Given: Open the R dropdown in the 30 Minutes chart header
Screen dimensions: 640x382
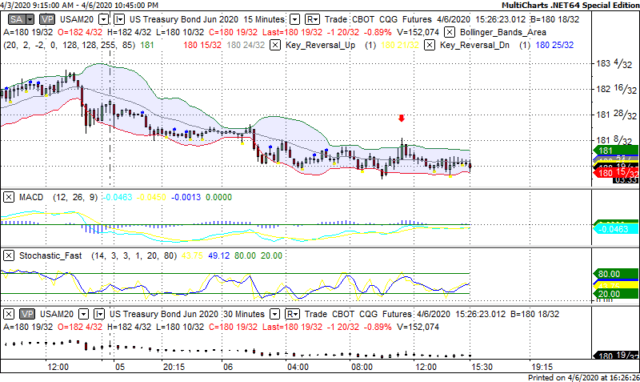Looking at the screenshot, I should pos(292,314).
